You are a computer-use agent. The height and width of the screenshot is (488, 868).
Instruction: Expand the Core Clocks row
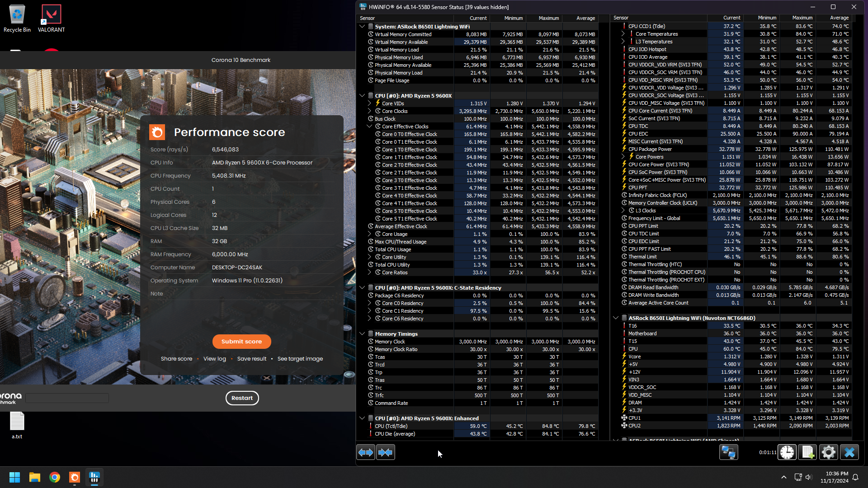coord(369,111)
